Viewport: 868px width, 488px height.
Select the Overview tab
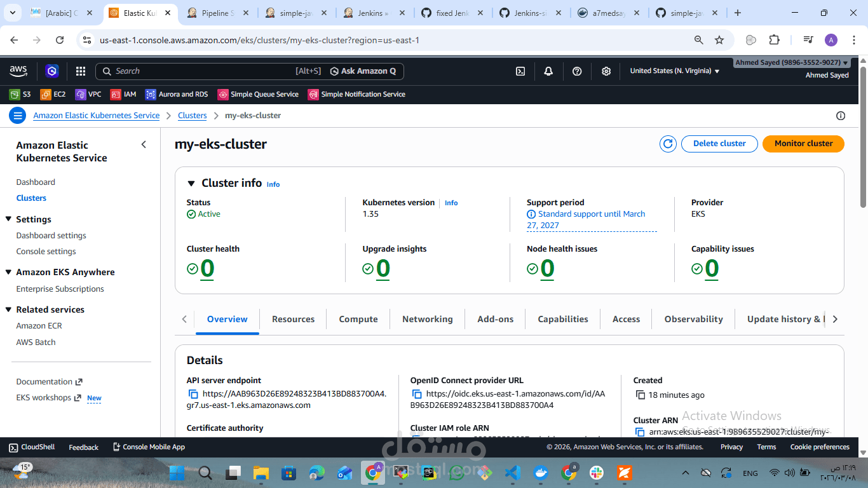(227, 319)
